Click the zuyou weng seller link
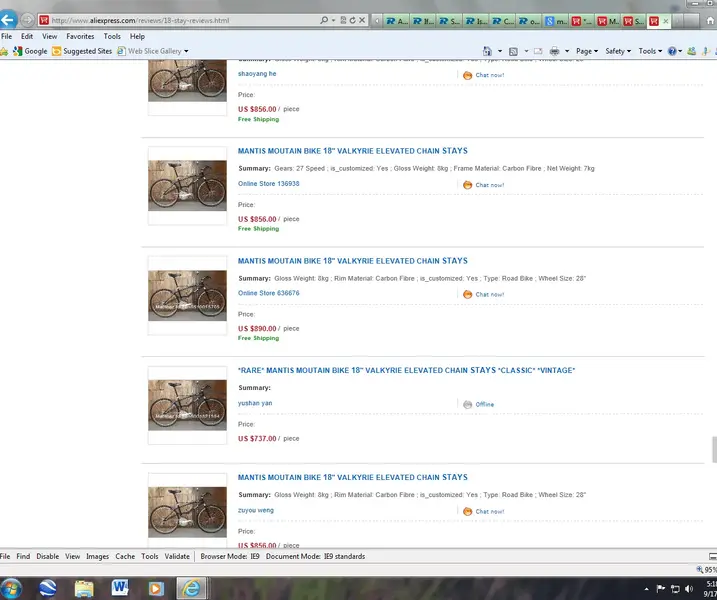Image resolution: width=717 pixels, height=600 pixels. pos(258,510)
